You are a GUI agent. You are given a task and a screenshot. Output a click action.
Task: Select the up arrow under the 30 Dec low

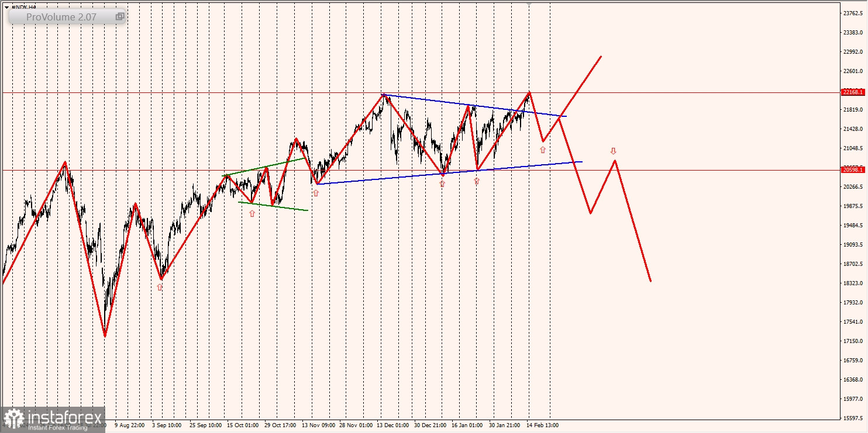tap(442, 183)
